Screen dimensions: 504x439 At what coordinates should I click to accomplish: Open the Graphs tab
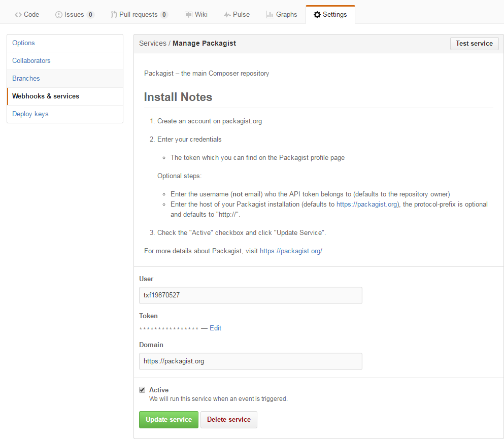pyautogui.click(x=282, y=14)
